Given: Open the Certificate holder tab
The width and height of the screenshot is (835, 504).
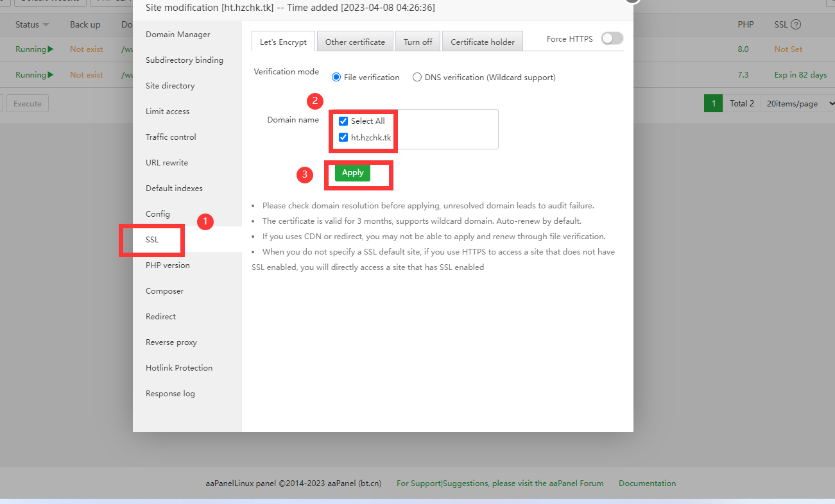Looking at the screenshot, I should [483, 42].
